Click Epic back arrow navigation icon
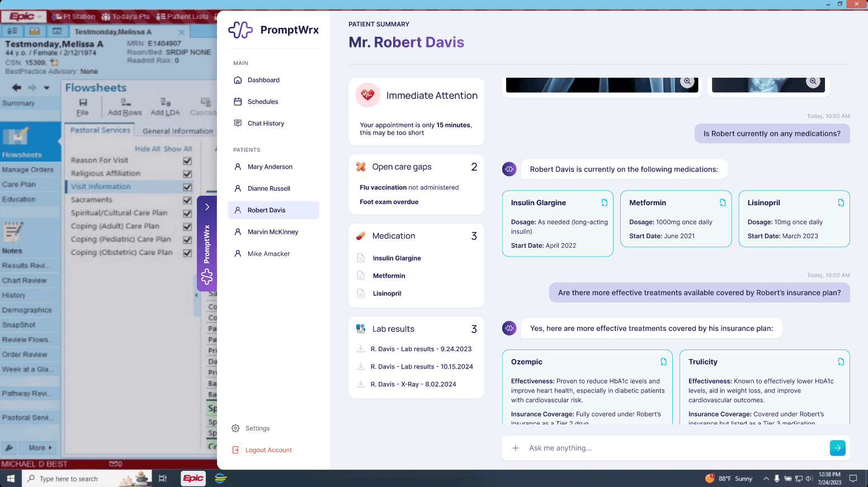The height and width of the screenshot is (487, 868). [x=17, y=87]
